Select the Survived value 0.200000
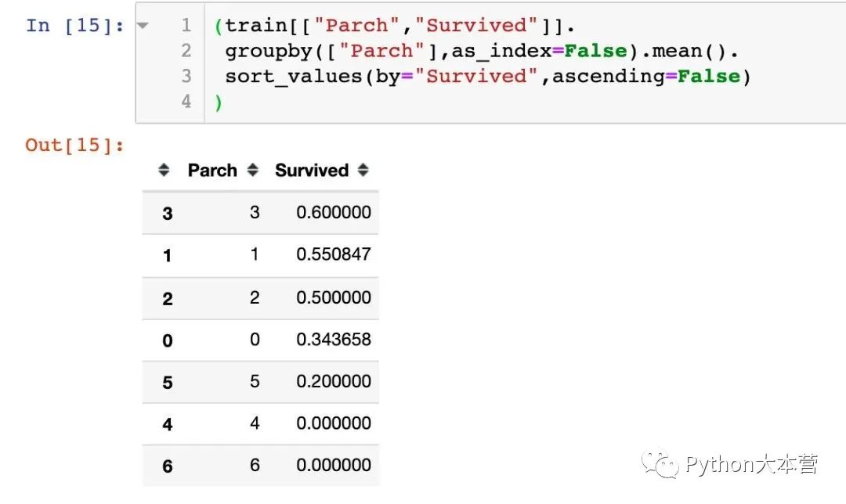The width and height of the screenshot is (846, 504). click(x=334, y=382)
